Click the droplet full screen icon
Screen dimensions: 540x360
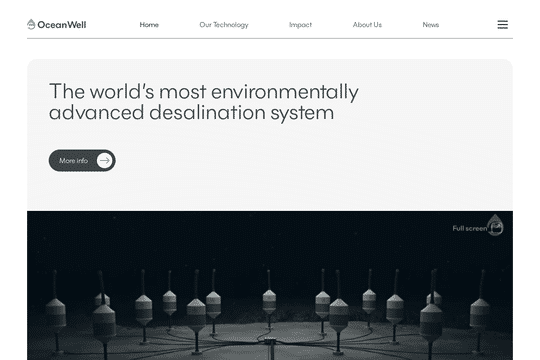[496, 225]
